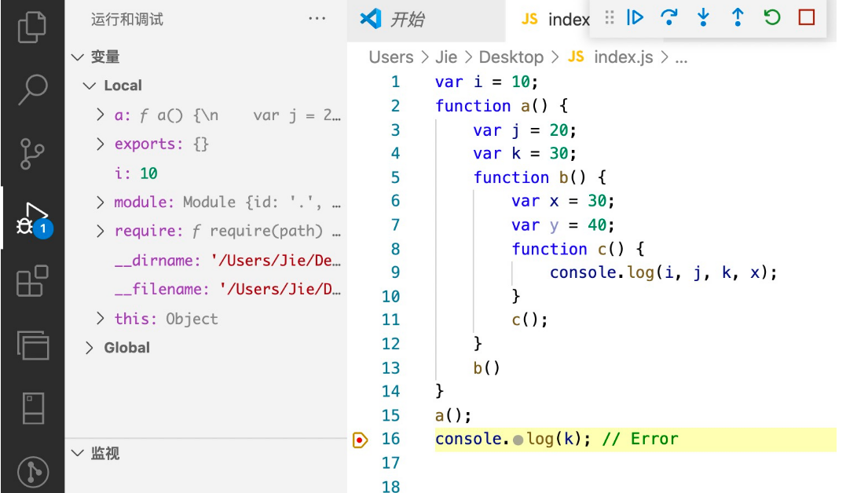Switch to the index.js editor tab

pos(548,20)
